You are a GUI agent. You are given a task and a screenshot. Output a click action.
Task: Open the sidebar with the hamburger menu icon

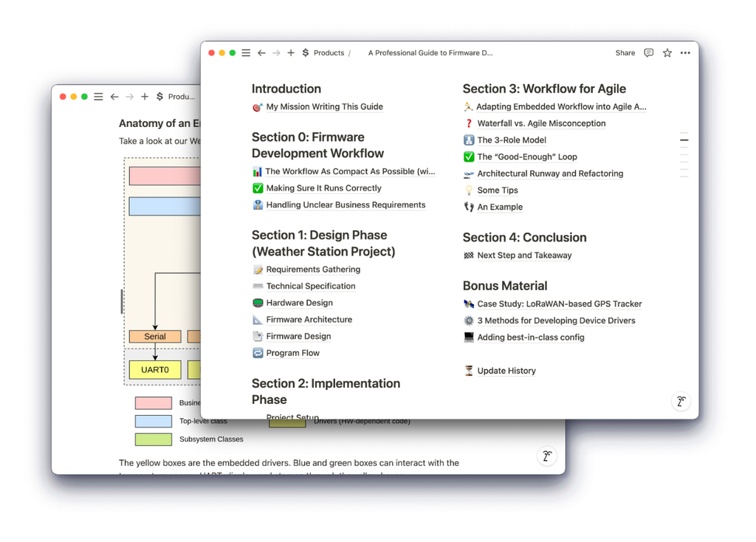pos(246,52)
